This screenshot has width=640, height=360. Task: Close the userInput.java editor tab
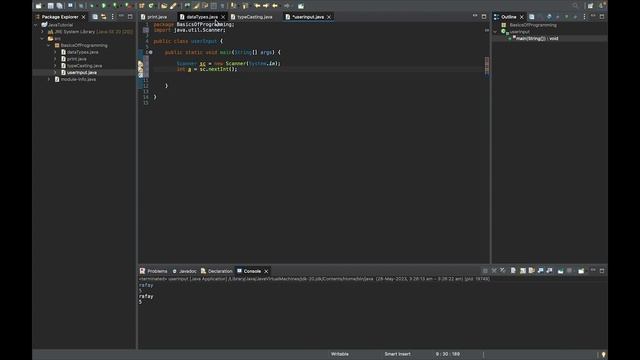click(329, 17)
